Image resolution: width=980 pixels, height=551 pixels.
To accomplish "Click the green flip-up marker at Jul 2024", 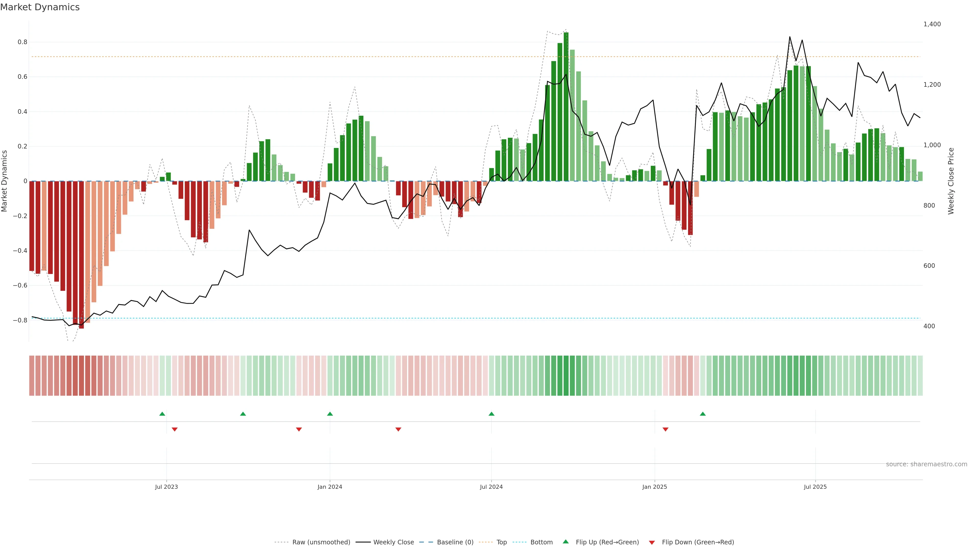I will click(491, 414).
